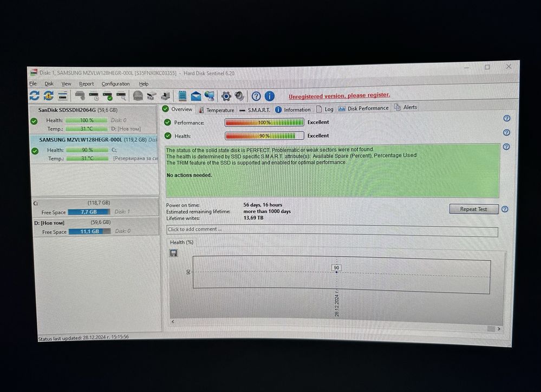The height and width of the screenshot is (392, 541).
Task: Click the SanDisk Health 100 % bar
Action: (x=86, y=120)
